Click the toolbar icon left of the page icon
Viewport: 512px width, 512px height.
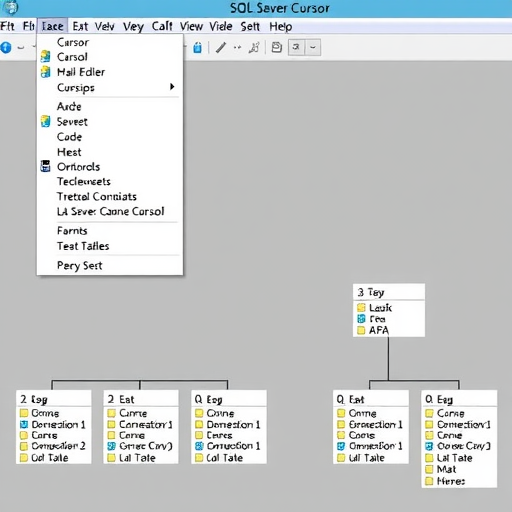click(x=254, y=47)
